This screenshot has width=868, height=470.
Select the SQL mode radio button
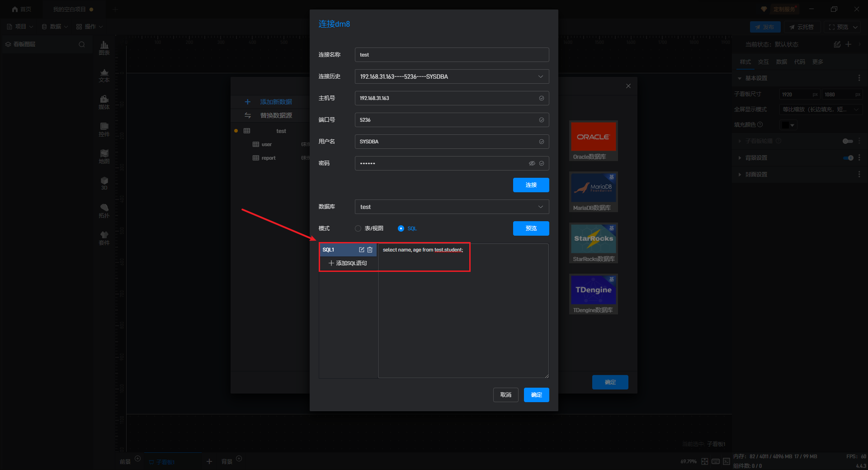click(401, 228)
